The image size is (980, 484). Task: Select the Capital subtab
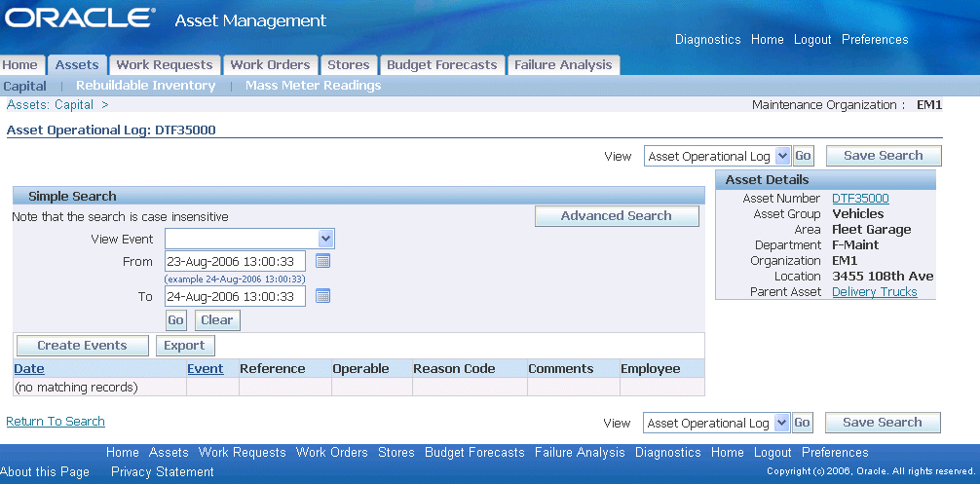tap(25, 86)
